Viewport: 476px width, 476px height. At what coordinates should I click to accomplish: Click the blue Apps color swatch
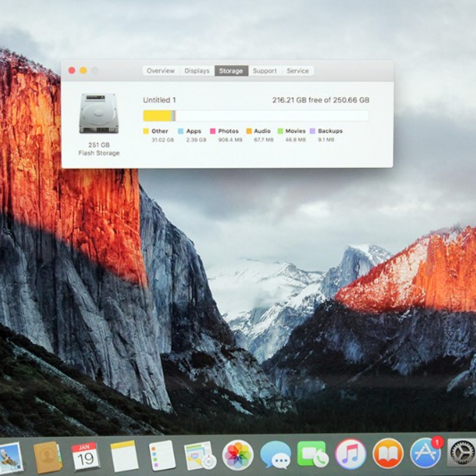pyautogui.click(x=181, y=131)
